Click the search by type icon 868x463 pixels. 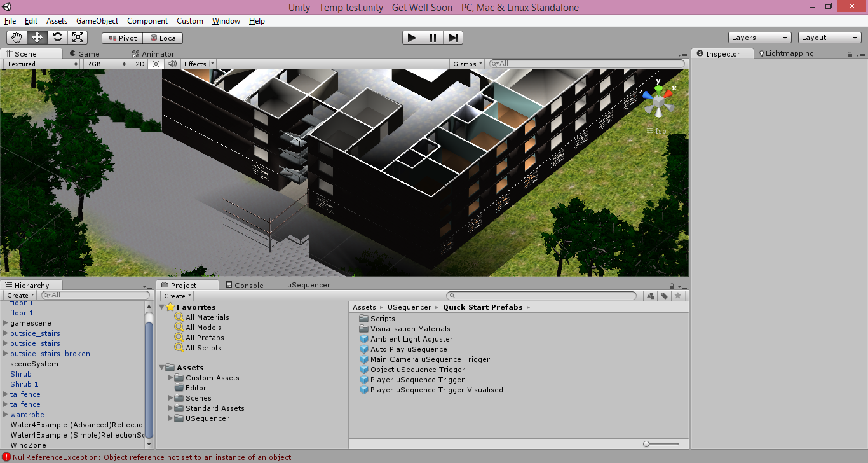tap(650, 296)
